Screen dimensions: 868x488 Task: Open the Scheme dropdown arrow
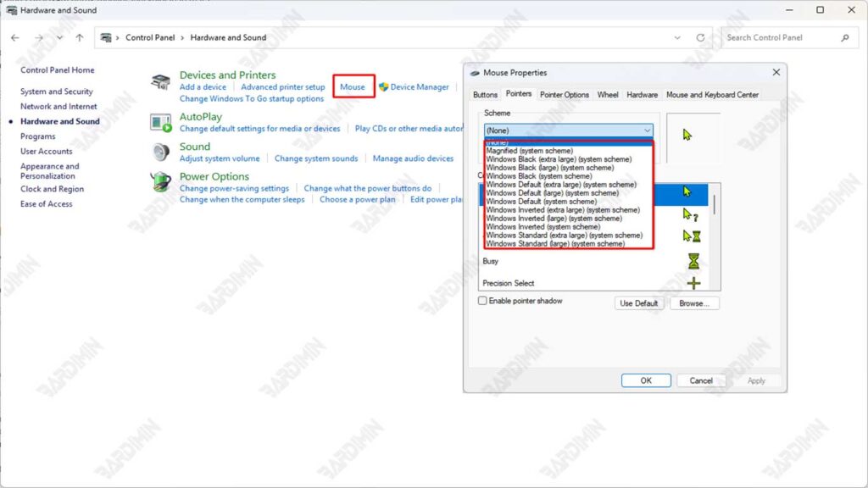coord(647,130)
